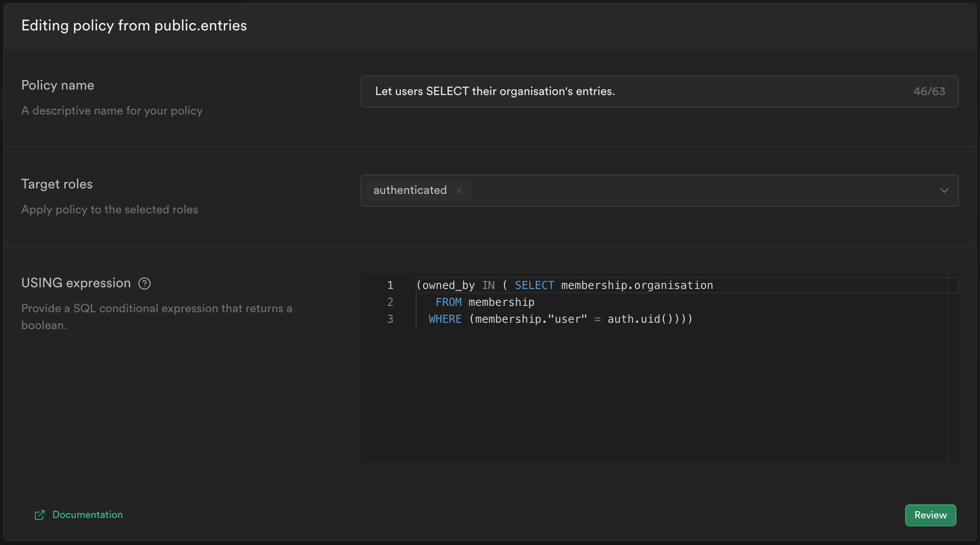Click the SELECT keyword in the expression

(534, 285)
